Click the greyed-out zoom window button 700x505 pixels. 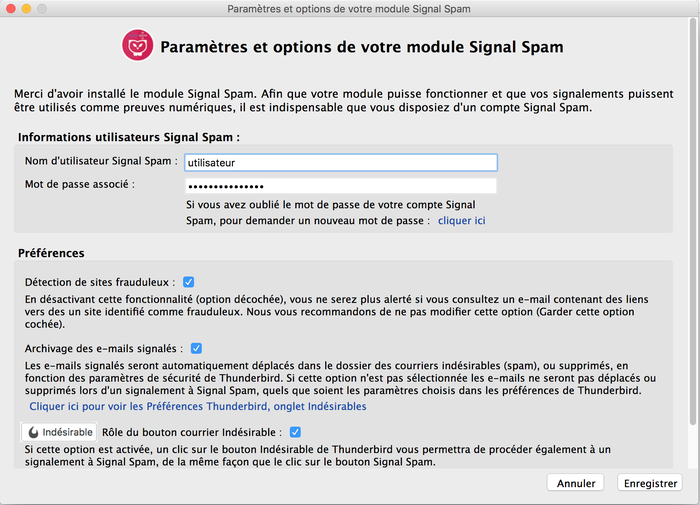click(x=42, y=8)
